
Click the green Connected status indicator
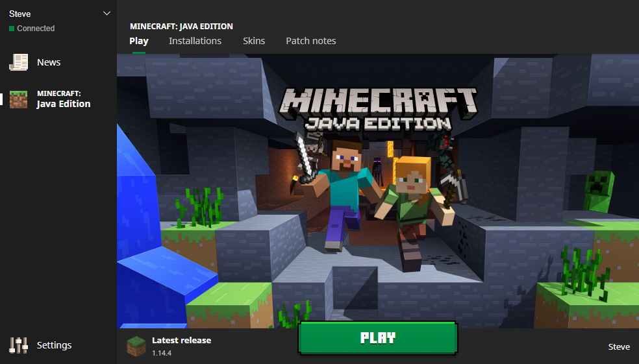12,29
